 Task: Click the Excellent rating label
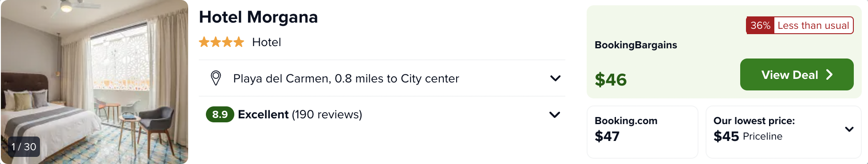[x=263, y=114]
